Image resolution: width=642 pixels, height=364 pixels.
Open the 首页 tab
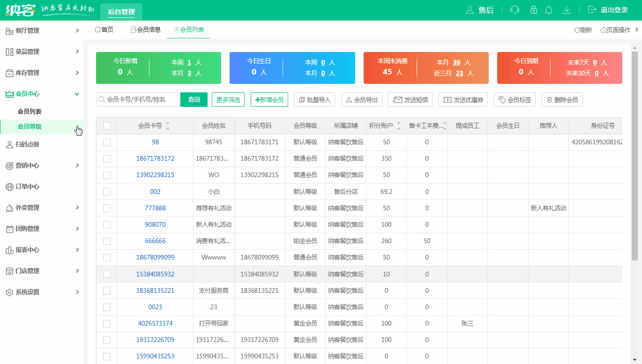(x=104, y=29)
